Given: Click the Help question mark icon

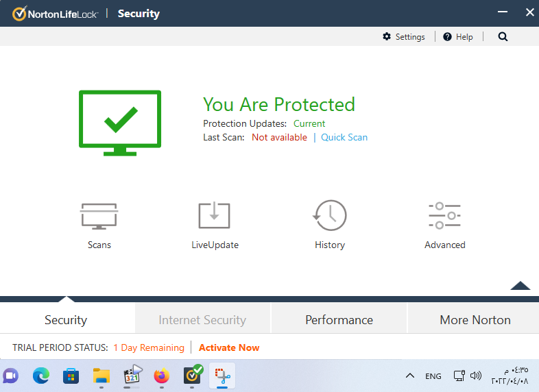Looking at the screenshot, I should pyautogui.click(x=447, y=37).
